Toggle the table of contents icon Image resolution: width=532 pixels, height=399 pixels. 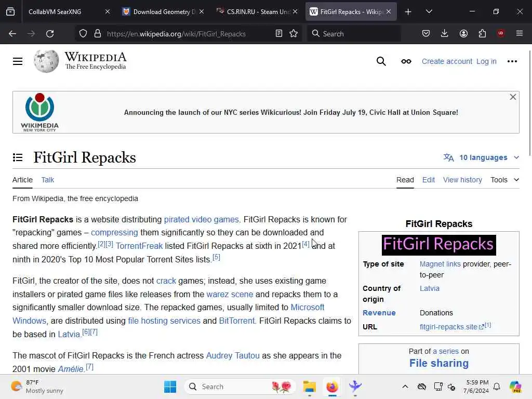pos(18,157)
